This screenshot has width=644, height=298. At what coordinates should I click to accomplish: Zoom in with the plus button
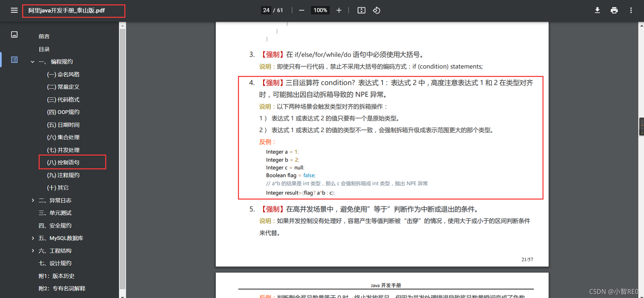point(339,10)
